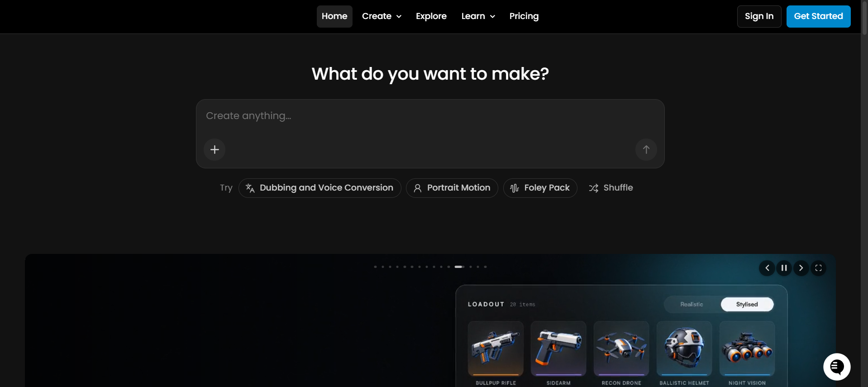Viewport: 868px width, 387px height.
Task: Go to previous carousel slide
Action: tap(767, 268)
